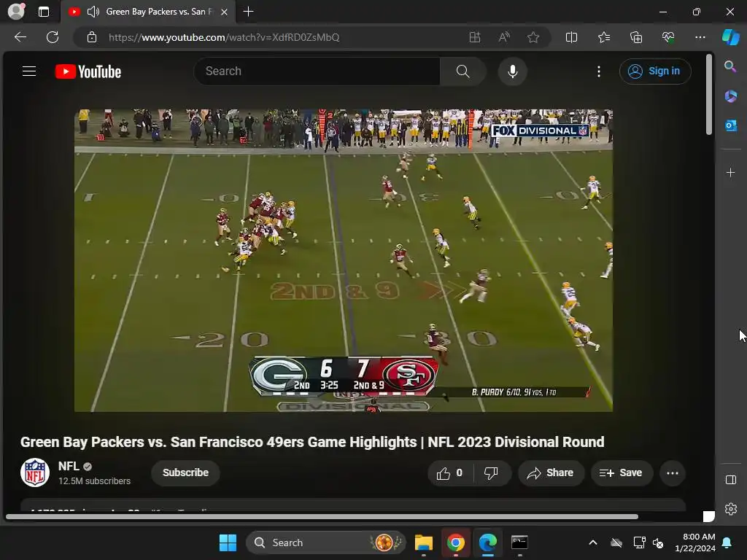
Task: Open Copilot in Edge sidebar
Action: pyautogui.click(x=731, y=37)
